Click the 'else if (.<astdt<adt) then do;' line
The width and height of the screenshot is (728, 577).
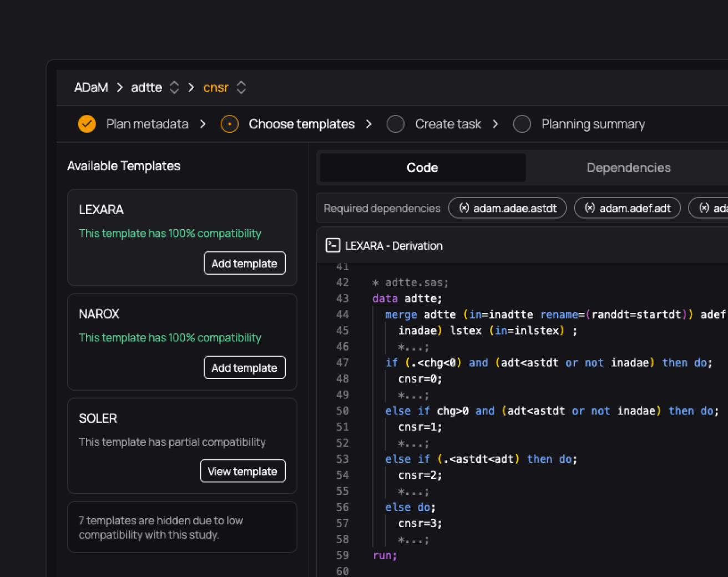[x=481, y=459]
